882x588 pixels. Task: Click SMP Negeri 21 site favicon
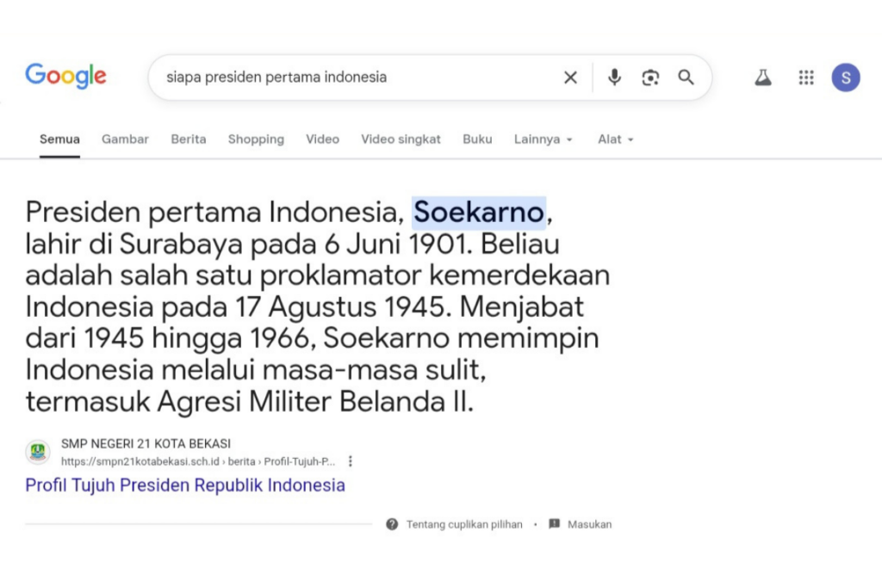pyautogui.click(x=38, y=452)
